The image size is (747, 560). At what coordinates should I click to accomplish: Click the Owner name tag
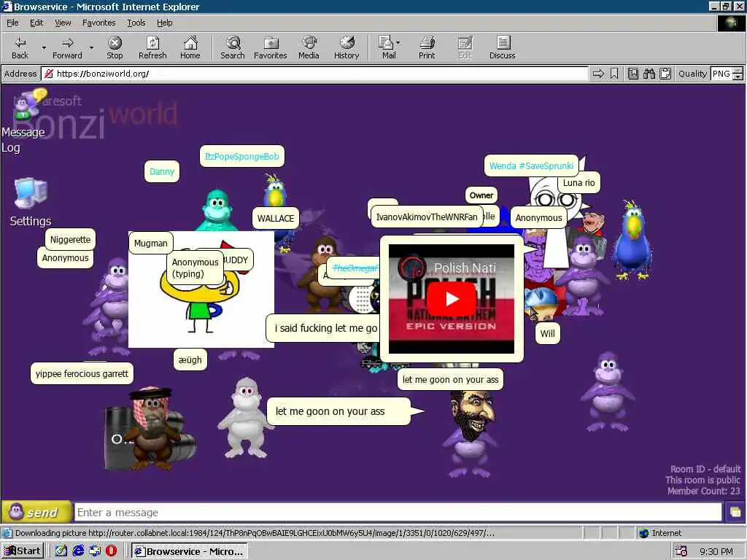[x=481, y=195]
